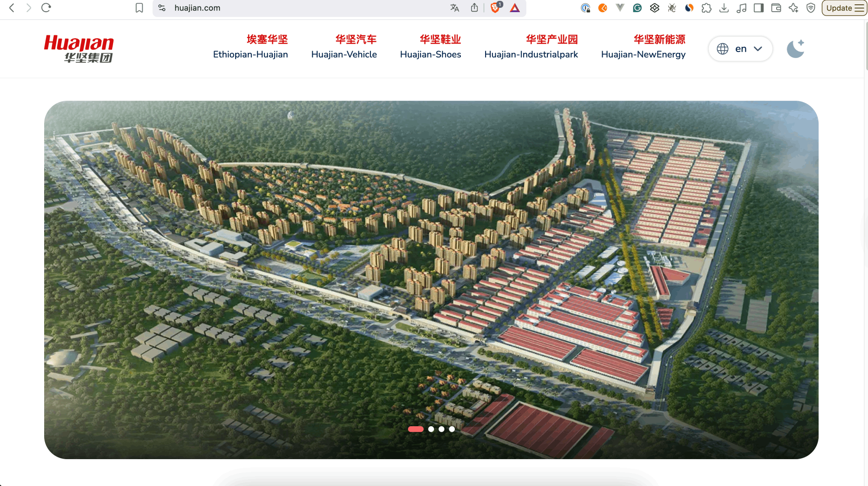This screenshot has width=868, height=486.
Task: Open the Ethiopian-Huajian menu item
Action: pos(250,47)
